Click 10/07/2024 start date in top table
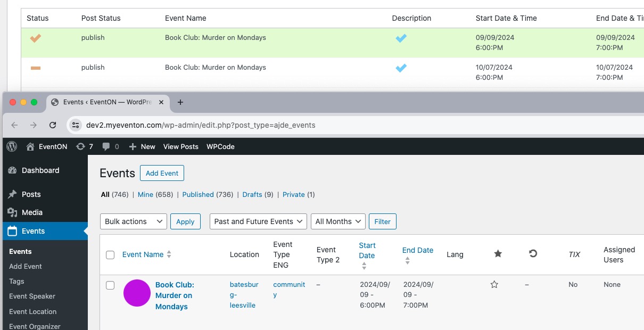The height and width of the screenshot is (330, 644). click(494, 68)
